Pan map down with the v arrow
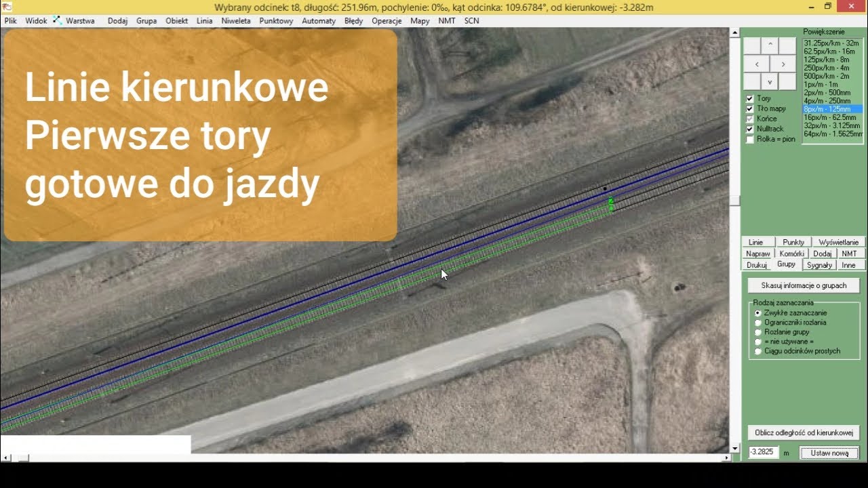The image size is (868, 488). (770, 81)
